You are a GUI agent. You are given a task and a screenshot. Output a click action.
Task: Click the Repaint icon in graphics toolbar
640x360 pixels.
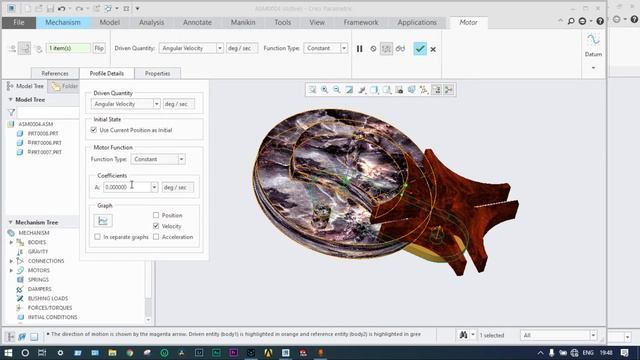[349, 90]
